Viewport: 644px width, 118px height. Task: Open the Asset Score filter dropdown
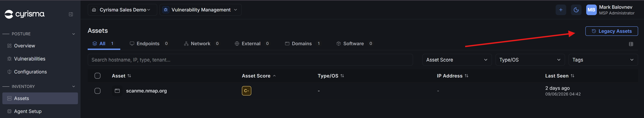pos(457,60)
